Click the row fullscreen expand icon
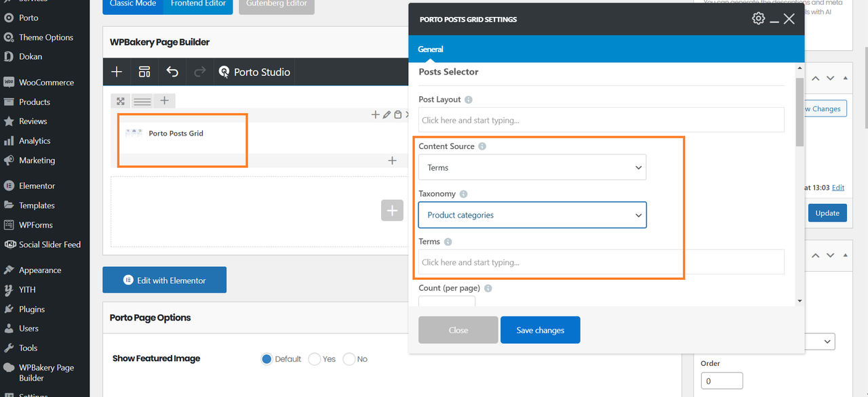 [x=121, y=101]
